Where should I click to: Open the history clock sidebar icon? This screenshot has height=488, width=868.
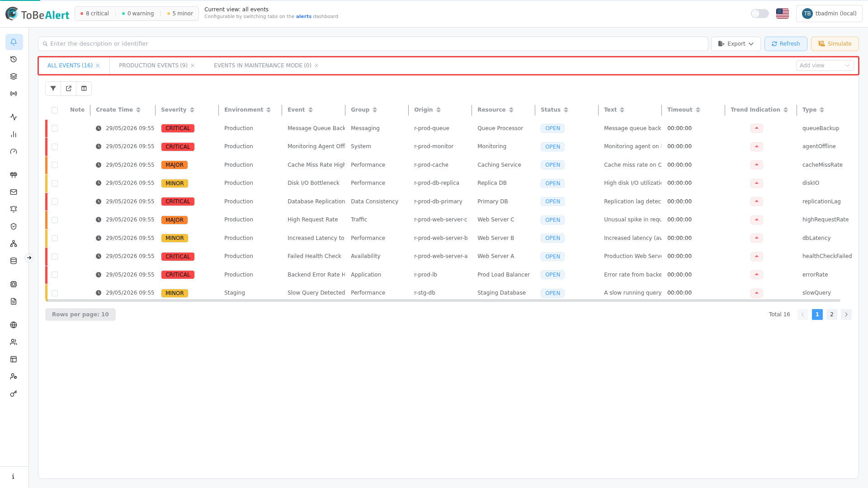[14, 59]
